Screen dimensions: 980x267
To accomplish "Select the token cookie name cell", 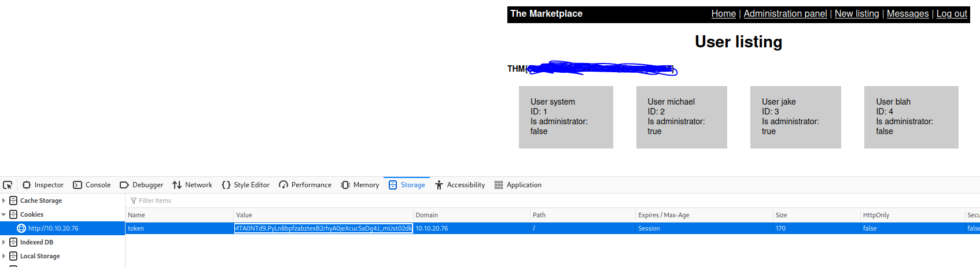I will pos(179,228).
